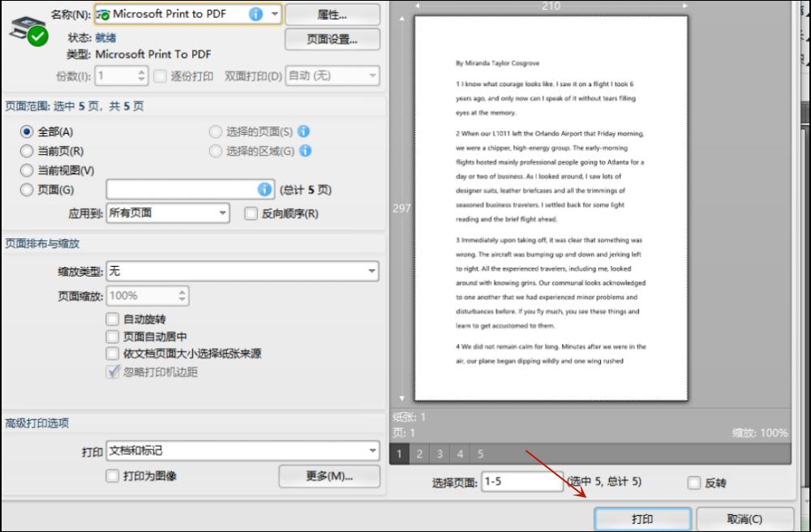This screenshot has height=532, width=811.
Task: Click the info icon beside 选择的区域 option
Action: [x=307, y=150]
